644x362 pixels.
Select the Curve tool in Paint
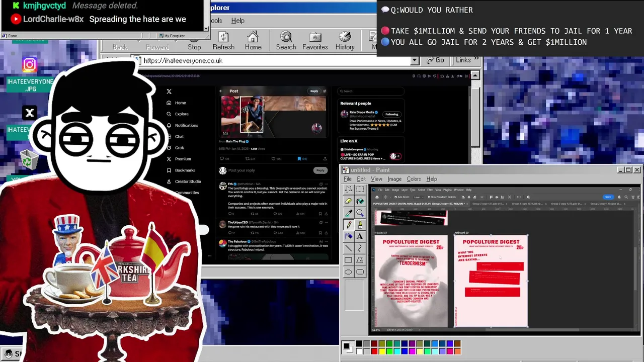360,248
